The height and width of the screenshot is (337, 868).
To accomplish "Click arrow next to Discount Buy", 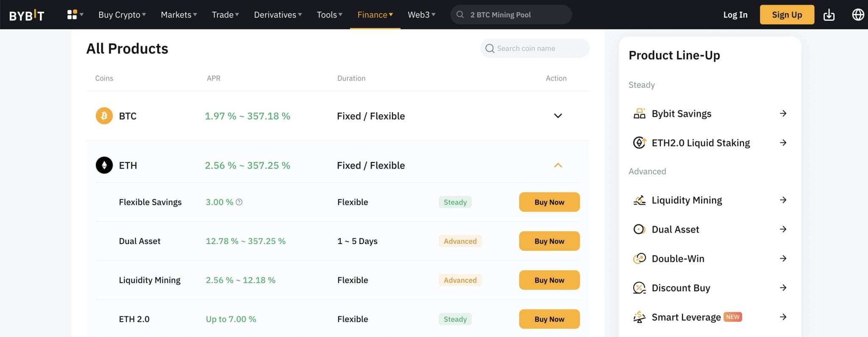I will point(783,288).
